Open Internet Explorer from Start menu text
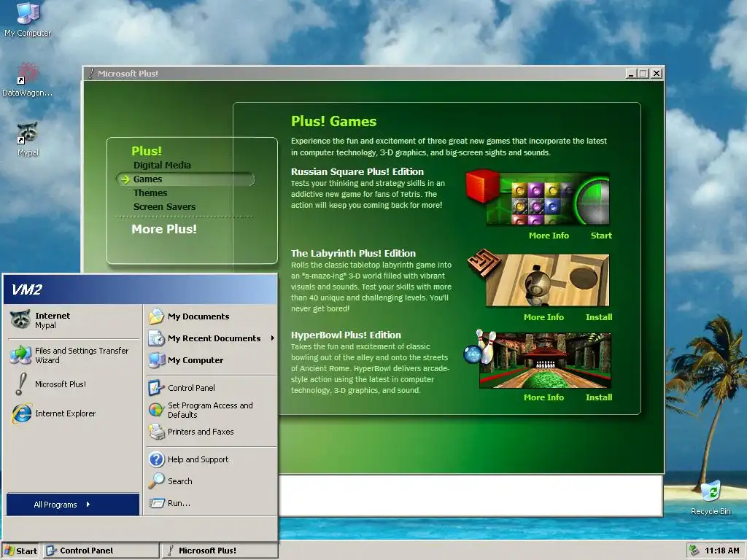Image resolution: width=747 pixels, height=560 pixels. pyautogui.click(x=65, y=413)
